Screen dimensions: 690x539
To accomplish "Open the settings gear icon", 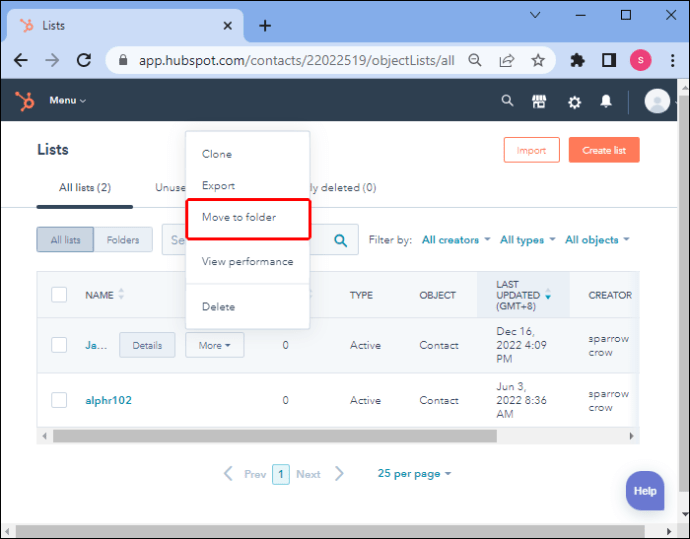I will pyautogui.click(x=574, y=102).
